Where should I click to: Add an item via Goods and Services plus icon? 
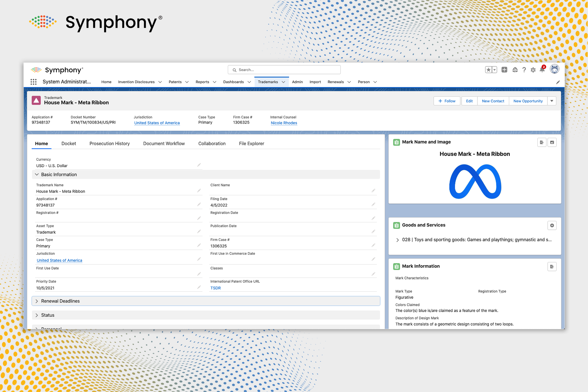point(552,225)
